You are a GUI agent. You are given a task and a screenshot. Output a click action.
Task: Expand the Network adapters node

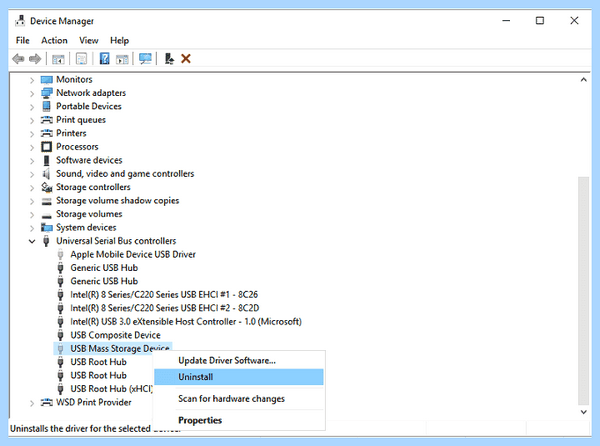point(32,93)
